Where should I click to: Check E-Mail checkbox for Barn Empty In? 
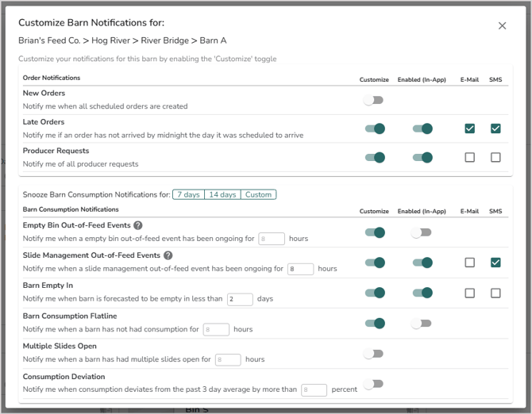point(470,293)
